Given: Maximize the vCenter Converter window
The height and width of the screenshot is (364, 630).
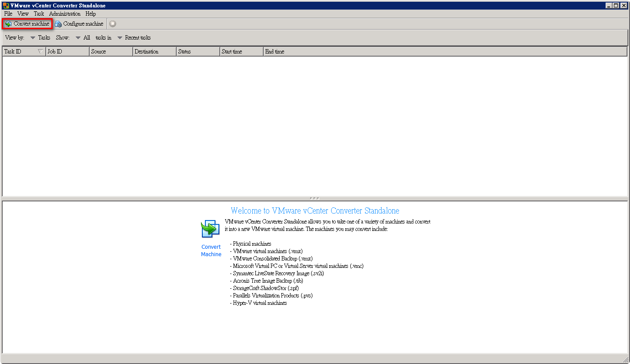Looking at the screenshot, I should click(x=616, y=6).
